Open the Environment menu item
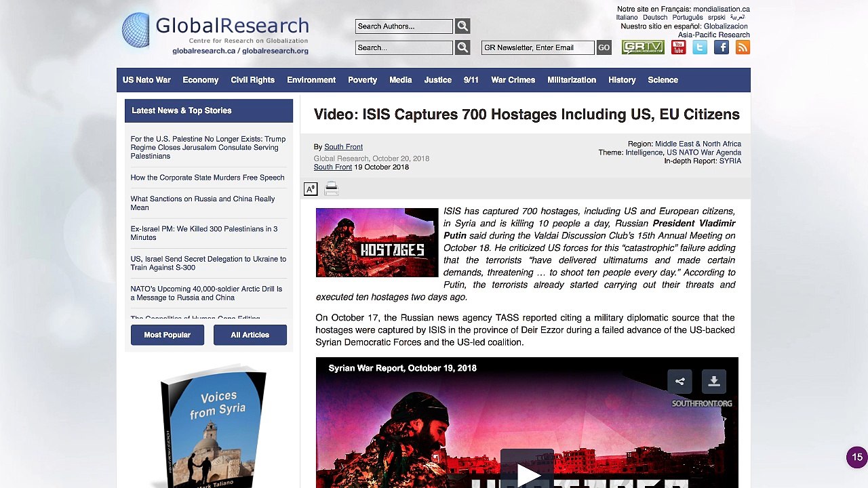 [311, 80]
